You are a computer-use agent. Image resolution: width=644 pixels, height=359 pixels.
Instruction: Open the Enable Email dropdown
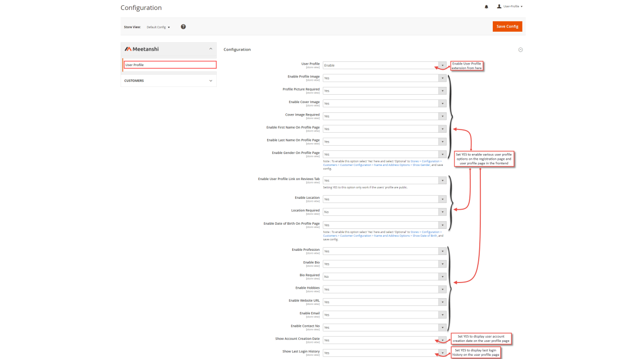click(385, 315)
